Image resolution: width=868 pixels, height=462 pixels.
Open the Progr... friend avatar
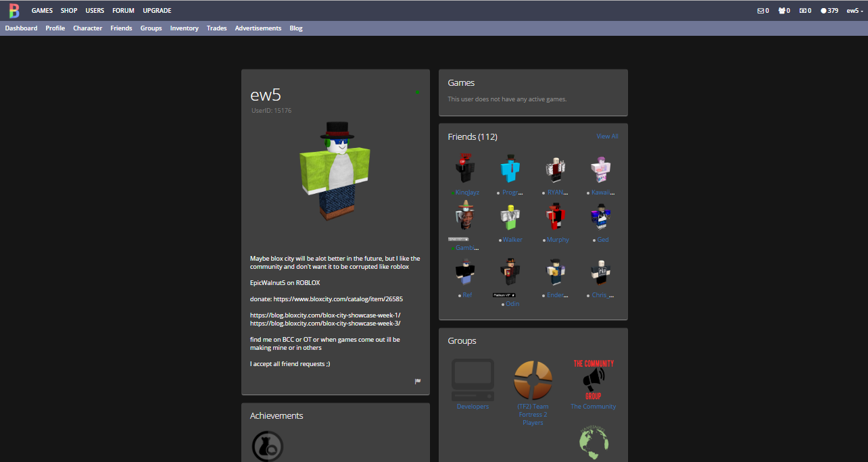click(x=511, y=170)
